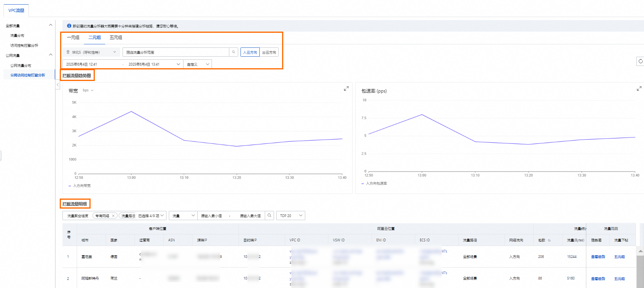
Task: Click 查看趋势 link in the 阿姆斯特丹 row
Action: (598, 279)
